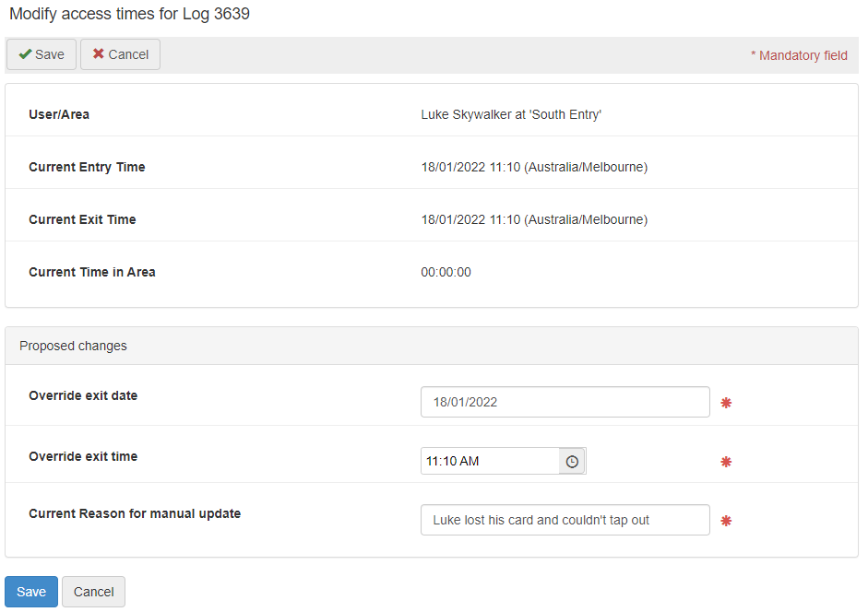Click the Current Reason for manual update label
The image size is (868, 612).
click(x=135, y=513)
